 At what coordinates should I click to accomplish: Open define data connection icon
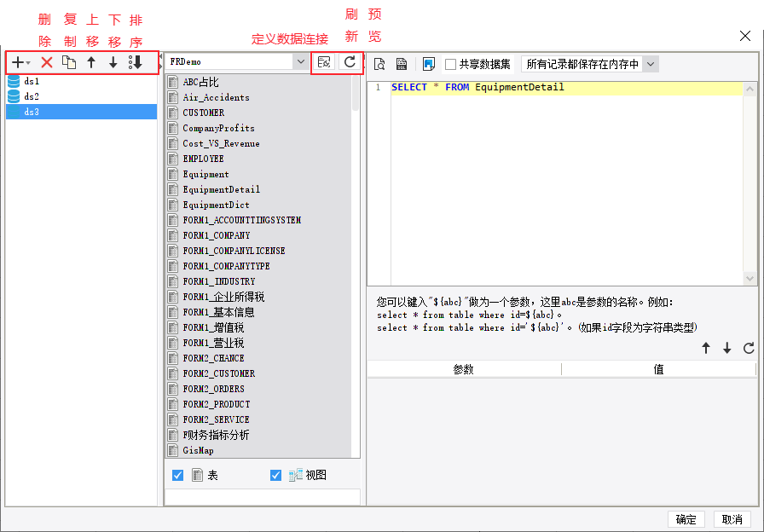[x=323, y=62]
